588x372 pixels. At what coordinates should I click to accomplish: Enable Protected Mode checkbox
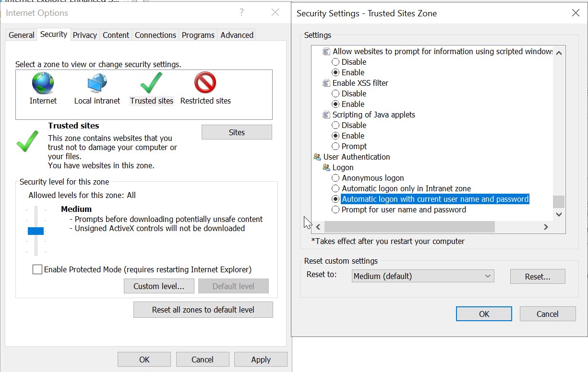(x=37, y=269)
